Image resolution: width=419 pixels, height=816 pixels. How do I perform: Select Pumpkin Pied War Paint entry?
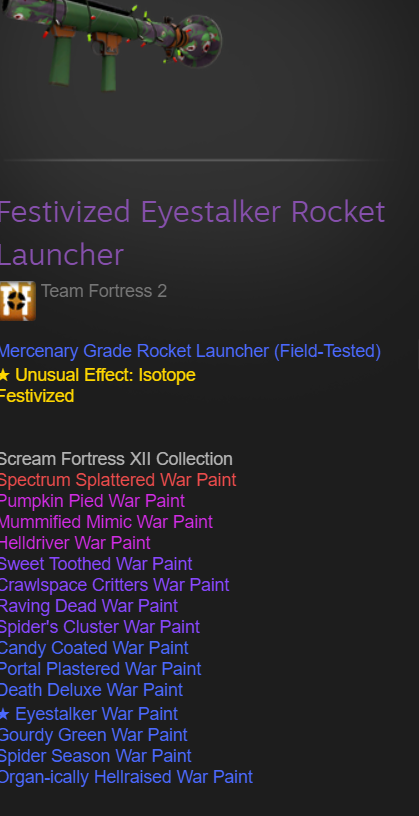(93, 501)
